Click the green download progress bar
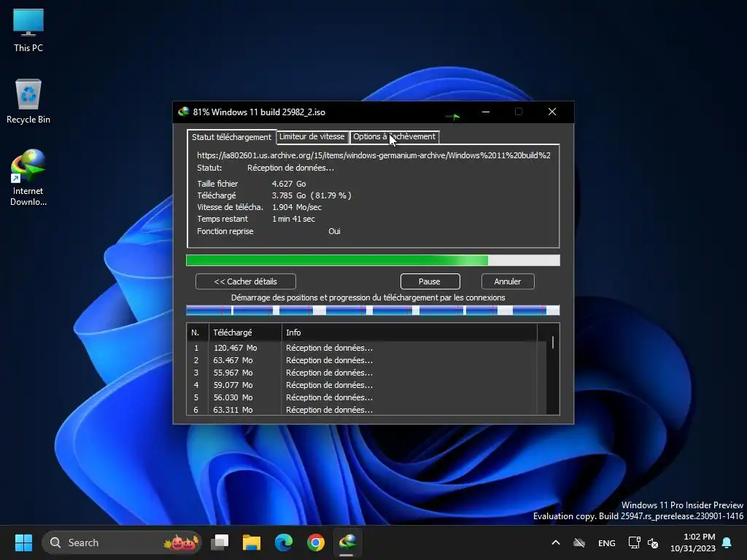Image resolution: width=747 pixels, height=560 pixels. coord(373,260)
